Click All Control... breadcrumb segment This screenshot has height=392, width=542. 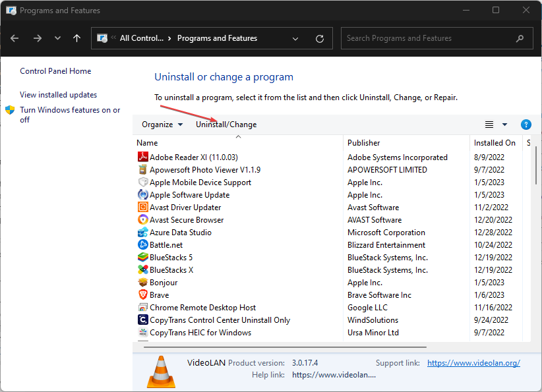click(x=142, y=38)
